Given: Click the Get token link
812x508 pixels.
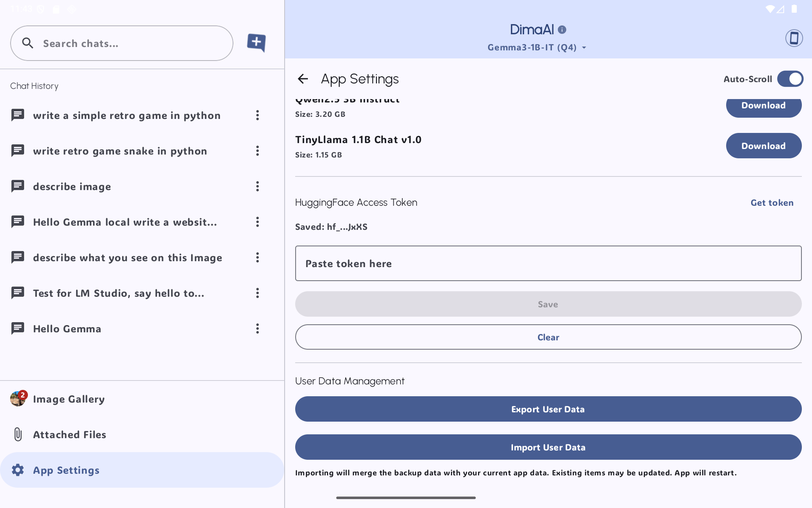Looking at the screenshot, I should (x=772, y=203).
